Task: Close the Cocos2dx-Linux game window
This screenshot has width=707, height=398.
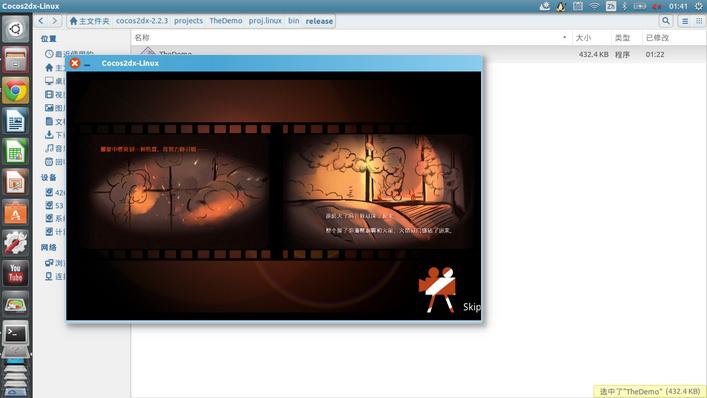Action: 75,63
